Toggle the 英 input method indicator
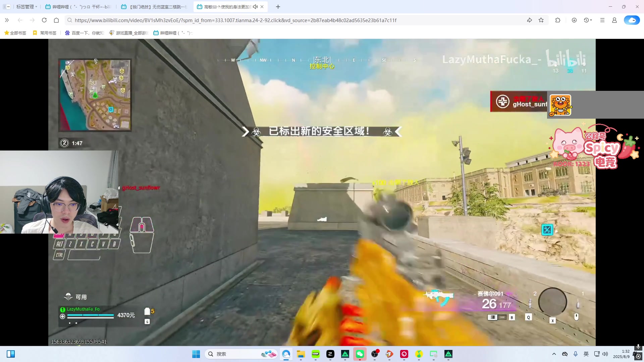This screenshot has height=362, width=644. 586,354
